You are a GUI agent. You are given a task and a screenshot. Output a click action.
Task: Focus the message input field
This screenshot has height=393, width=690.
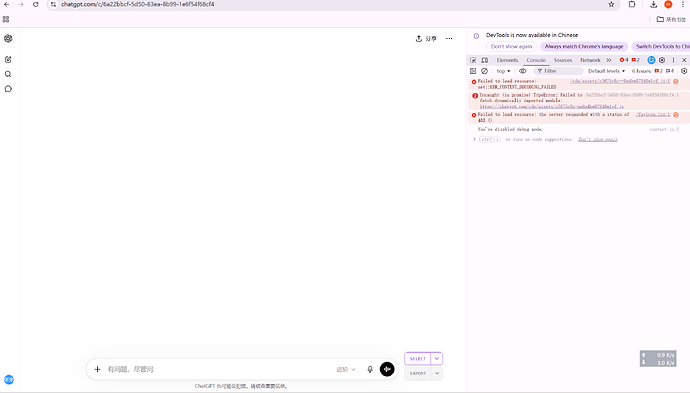218,369
